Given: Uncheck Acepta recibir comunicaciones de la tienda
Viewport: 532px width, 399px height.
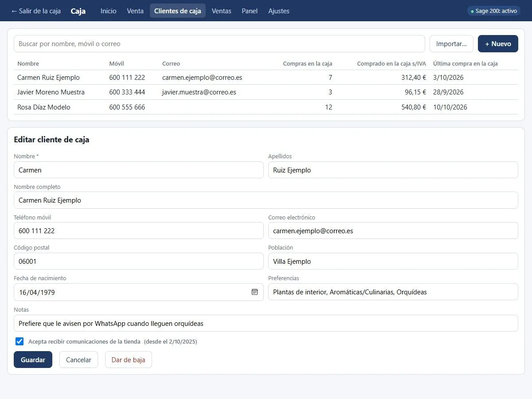Looking at the screenshot, I should (x=20, y=341).
